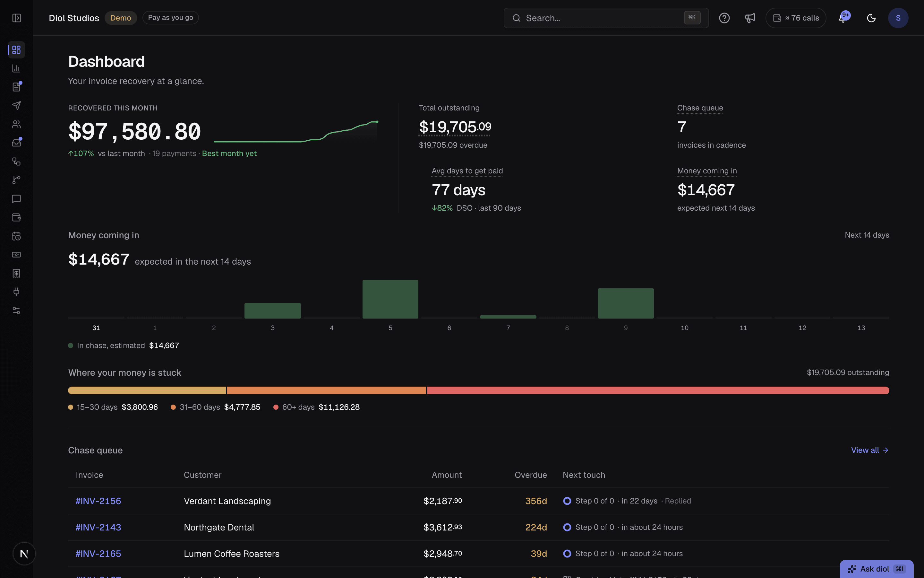Open the chat bubble messages icon

(16, 199)
